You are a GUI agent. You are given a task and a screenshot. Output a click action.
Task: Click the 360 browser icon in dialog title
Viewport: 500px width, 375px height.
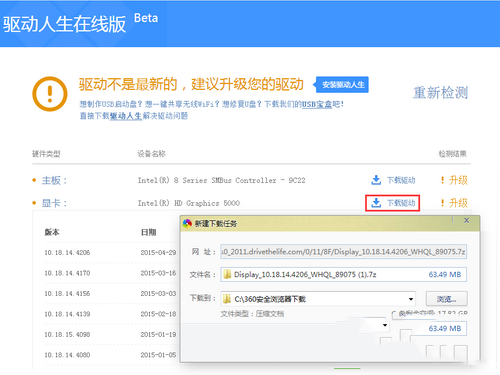click(x=187, y=223)
